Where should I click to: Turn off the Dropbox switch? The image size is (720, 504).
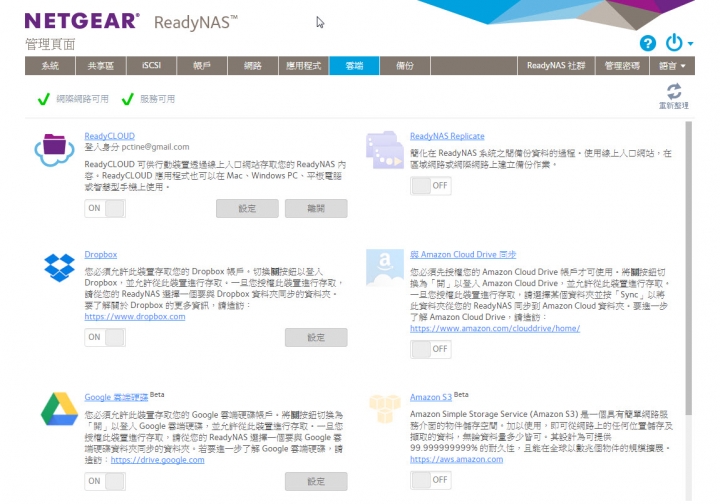point(105,337)
